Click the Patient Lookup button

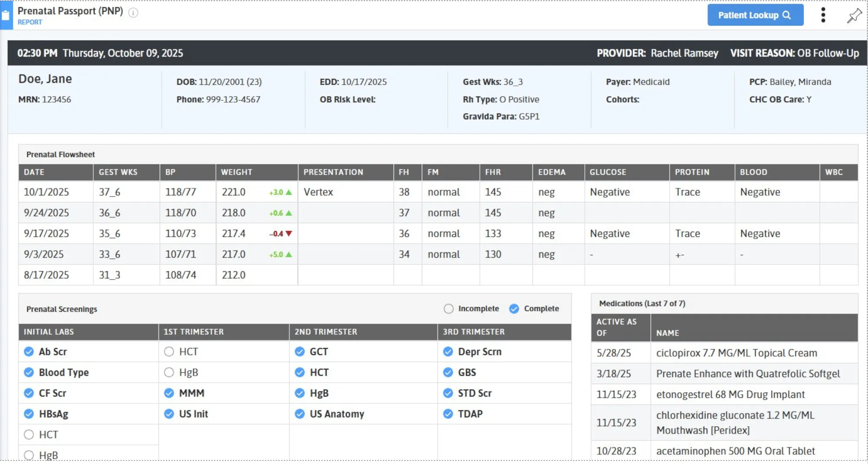[755, 15]
